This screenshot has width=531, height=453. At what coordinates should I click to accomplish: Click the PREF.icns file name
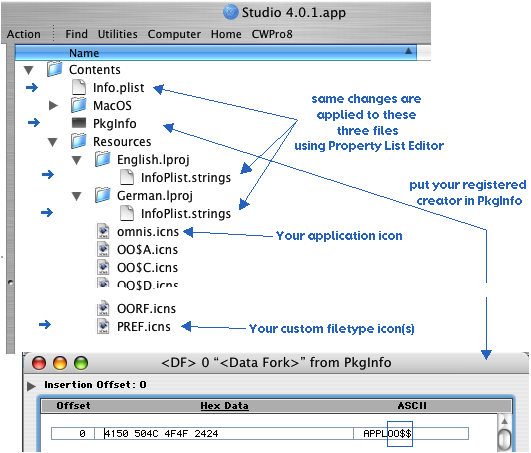click(144, 327)
